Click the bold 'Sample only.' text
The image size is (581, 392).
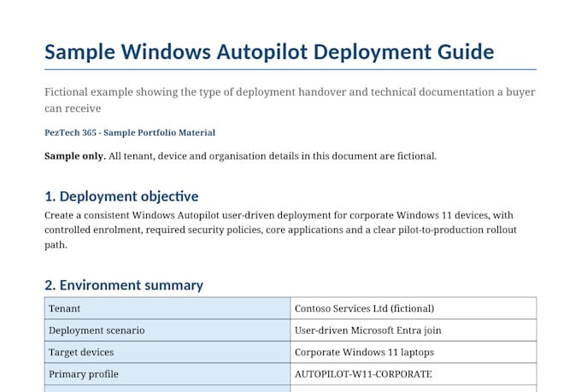pyautogui.click(x=75, y=156)
